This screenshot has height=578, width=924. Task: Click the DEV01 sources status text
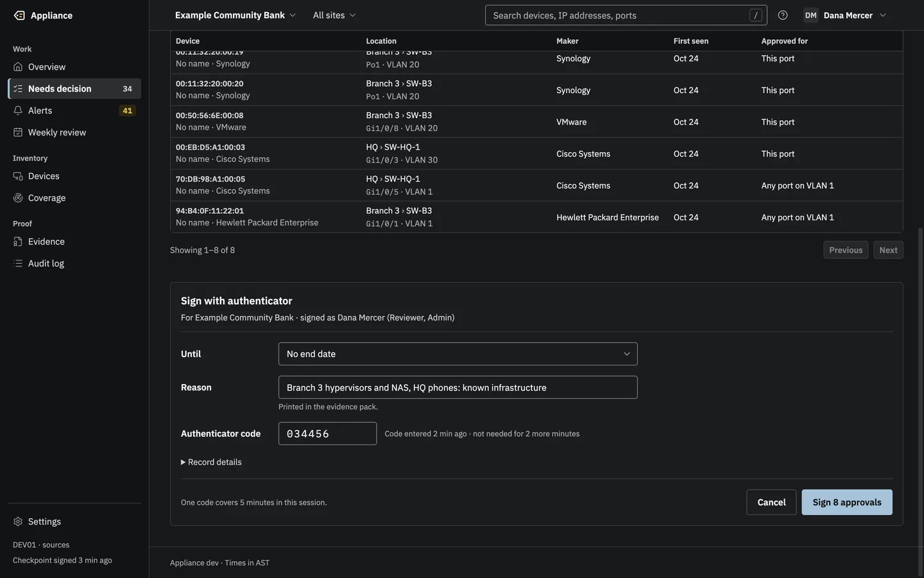click(41, 545)
